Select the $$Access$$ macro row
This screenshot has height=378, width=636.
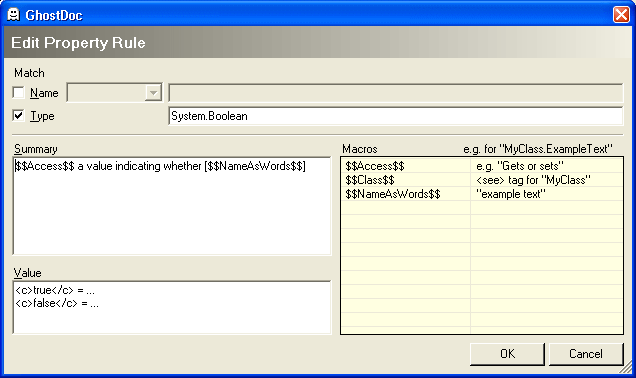[481, 166]
